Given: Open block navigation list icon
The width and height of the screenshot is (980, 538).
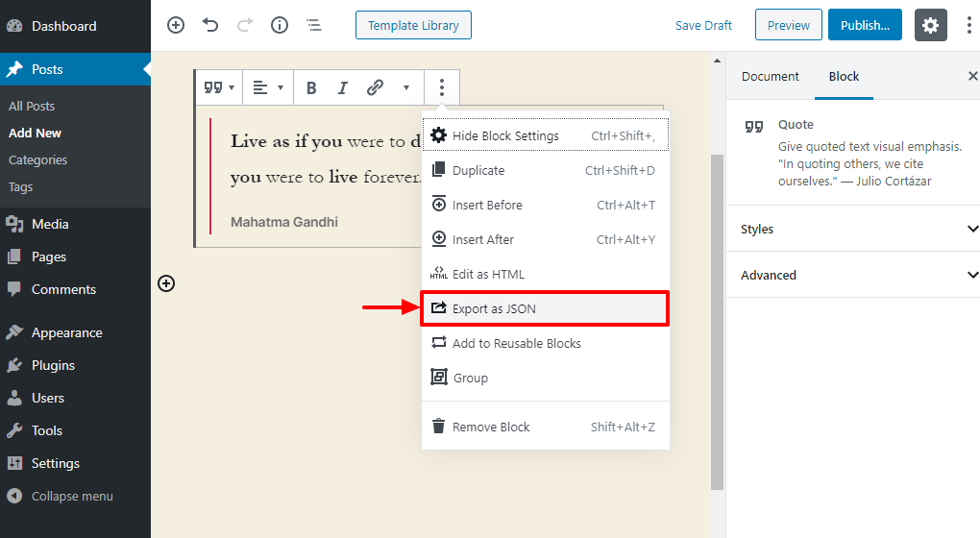Looking at the screenshot, I should [x=314, y=26].
